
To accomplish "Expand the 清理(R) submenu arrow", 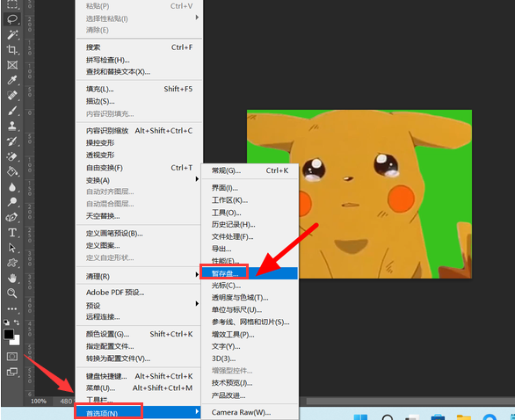I will (x=197, y=274).
